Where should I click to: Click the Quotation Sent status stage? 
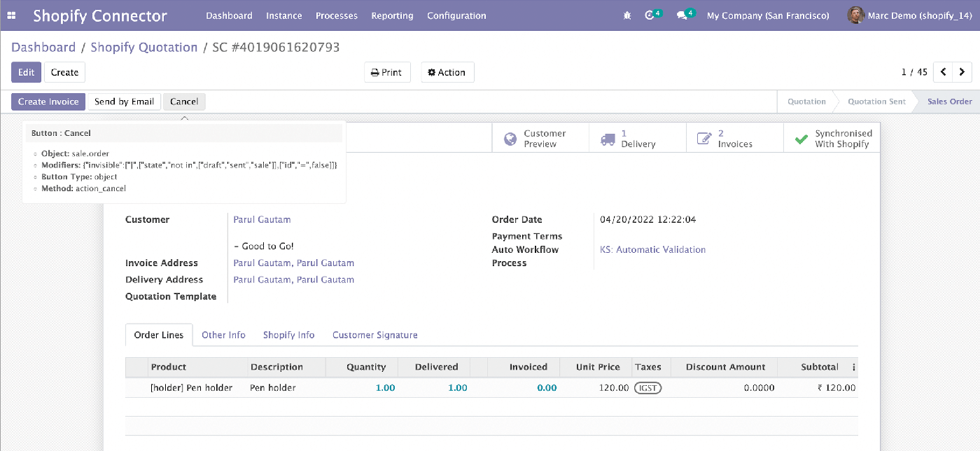click(876, 102)
